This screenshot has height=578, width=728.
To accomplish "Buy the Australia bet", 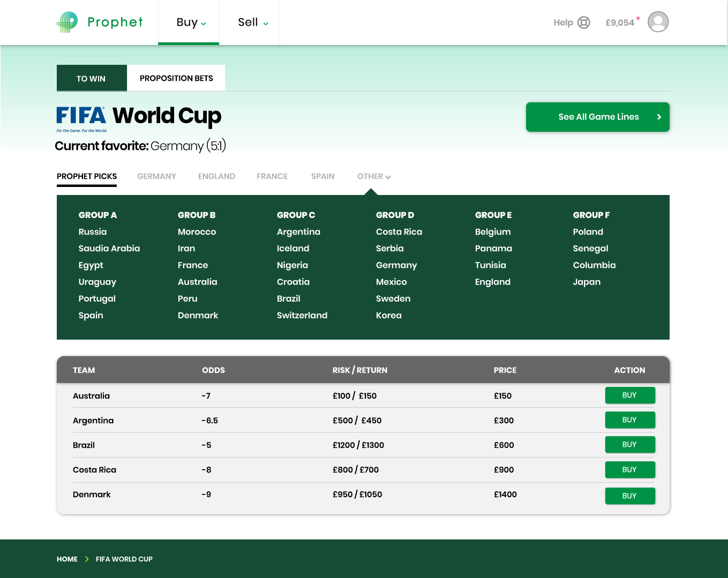I will (630, 395).
